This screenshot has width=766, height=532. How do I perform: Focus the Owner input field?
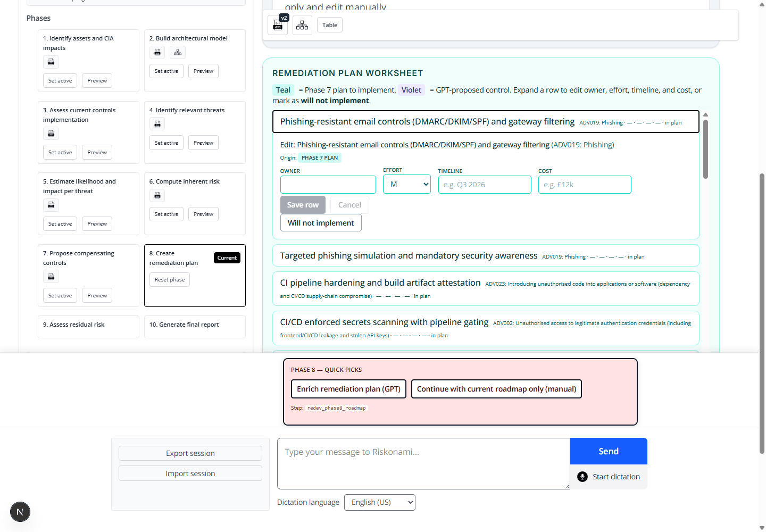(328, 185)
